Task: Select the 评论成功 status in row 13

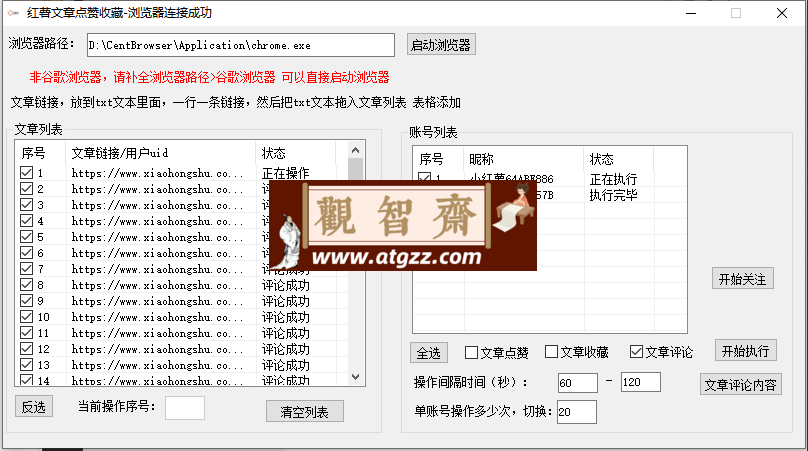Action: pos(285,365)
